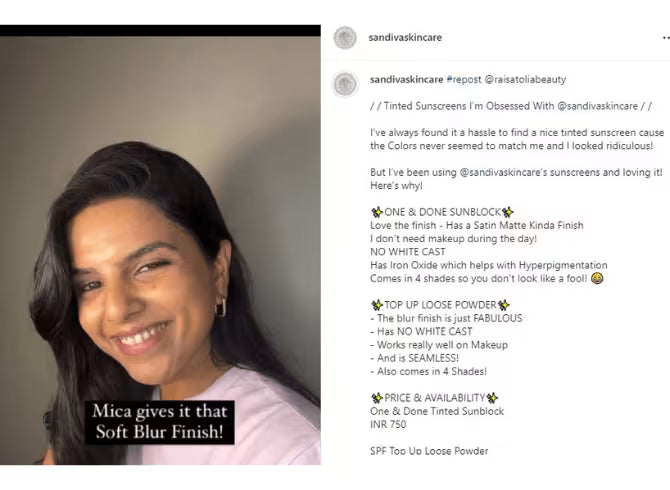Click the reel video of the smiling woman
The height and width of the screenshot is (490, 670).
pos(160,250)
